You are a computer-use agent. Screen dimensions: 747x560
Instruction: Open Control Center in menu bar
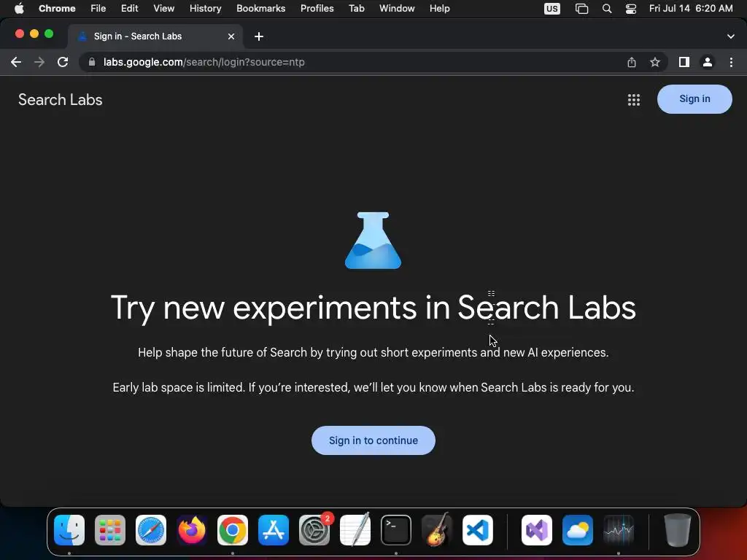[x=631, y=9]
